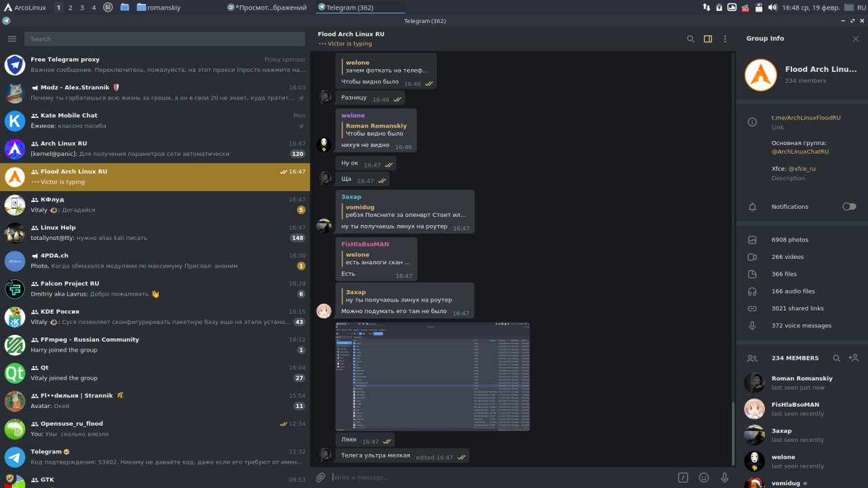Click the chat list Search field
The width and height of the screenshot is (868, 488).
point(165,39)
